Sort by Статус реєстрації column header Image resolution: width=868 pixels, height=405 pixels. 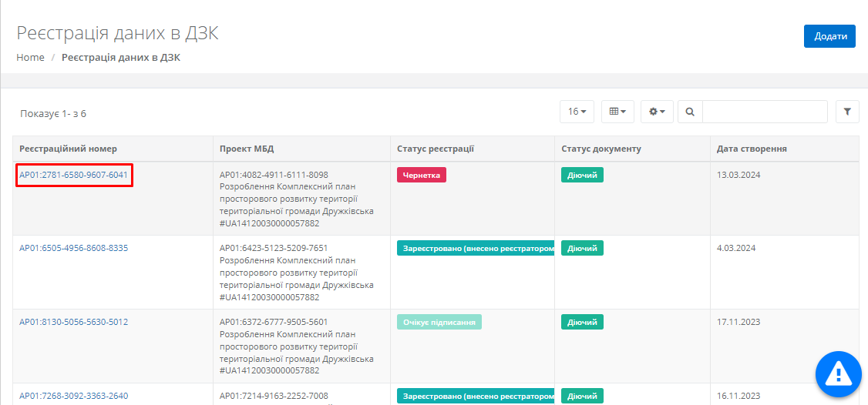[436, 149]
